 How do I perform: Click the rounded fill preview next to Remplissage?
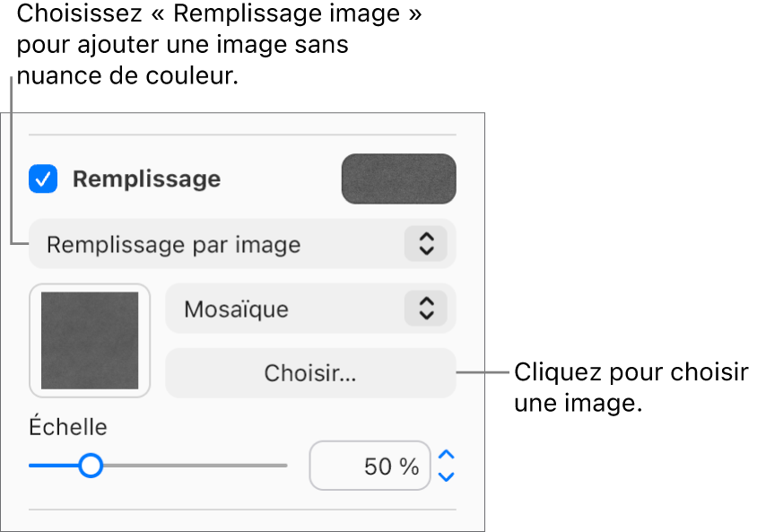click(398, 179)
